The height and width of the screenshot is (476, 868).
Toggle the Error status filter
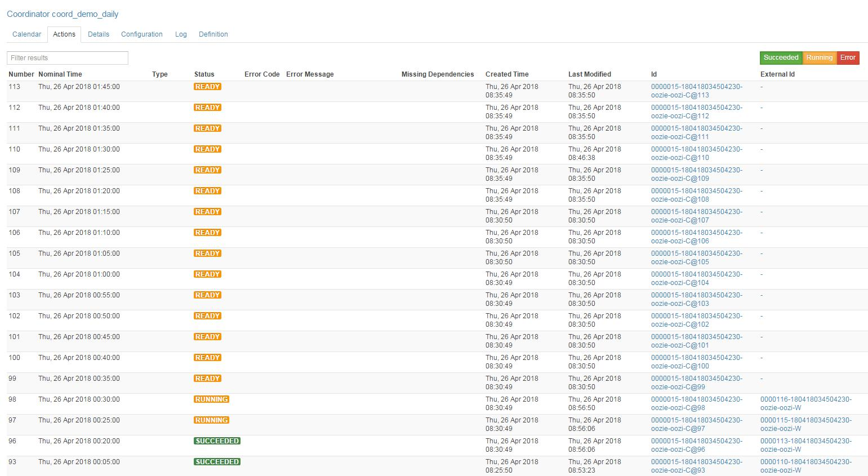point(848,57)
